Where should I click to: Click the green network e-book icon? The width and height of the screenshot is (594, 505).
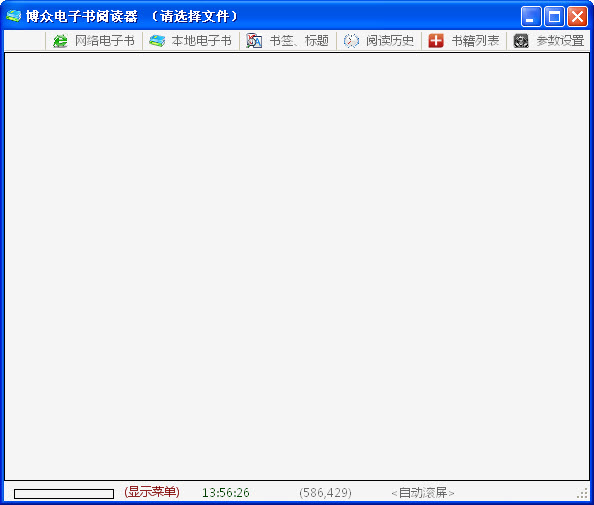60,41
